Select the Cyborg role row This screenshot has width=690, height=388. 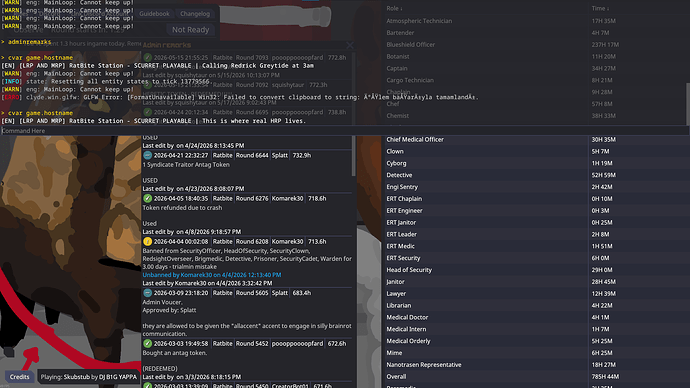(536, 163)
